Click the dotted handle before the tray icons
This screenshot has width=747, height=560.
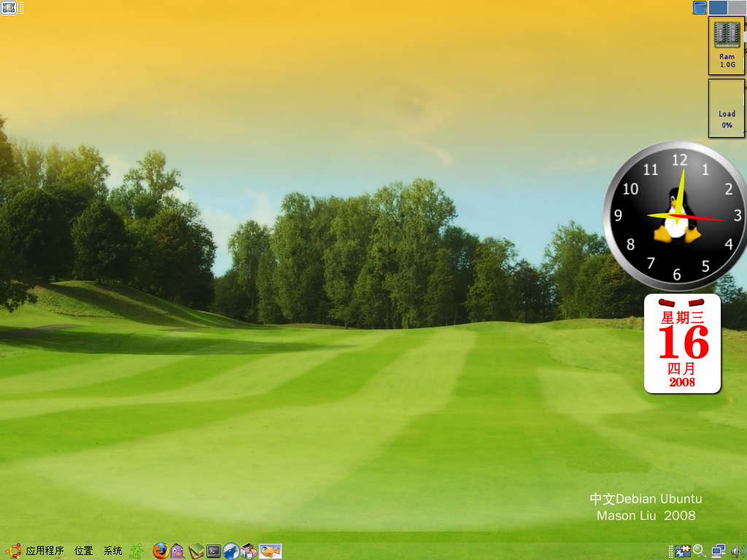click(671, 551)
